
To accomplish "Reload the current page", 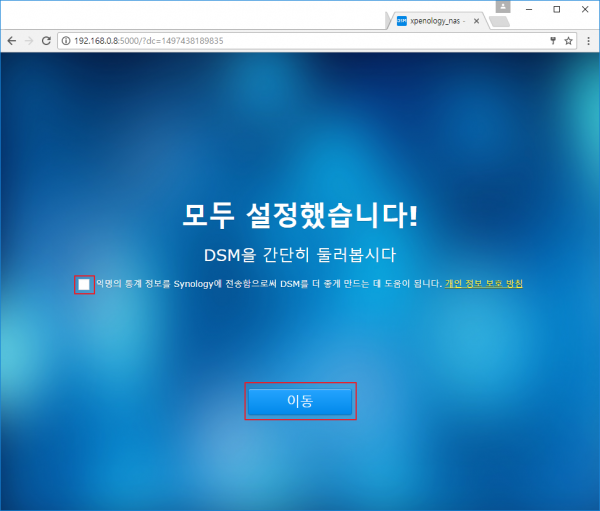I will (x=46, y=41).
